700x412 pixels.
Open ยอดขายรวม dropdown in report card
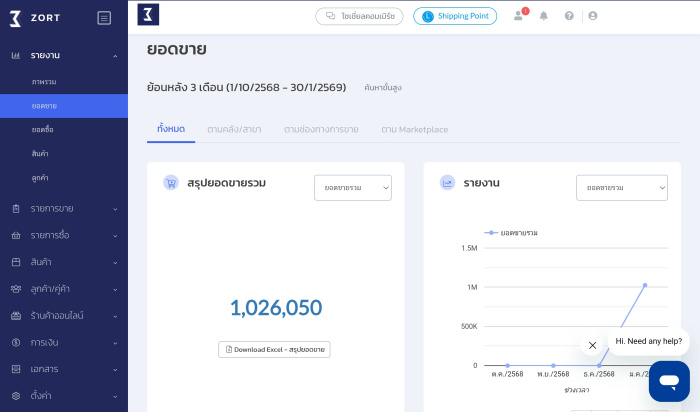[x=621, y=187]
